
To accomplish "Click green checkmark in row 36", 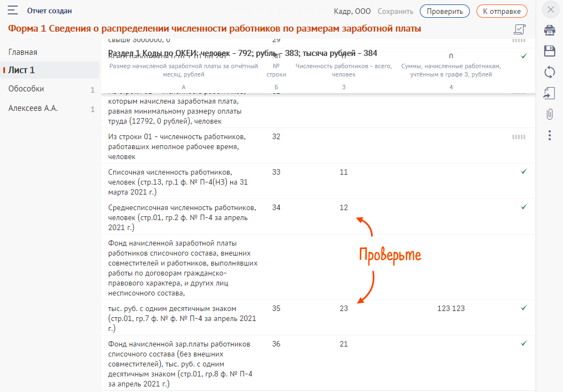I will coord(524,343).
